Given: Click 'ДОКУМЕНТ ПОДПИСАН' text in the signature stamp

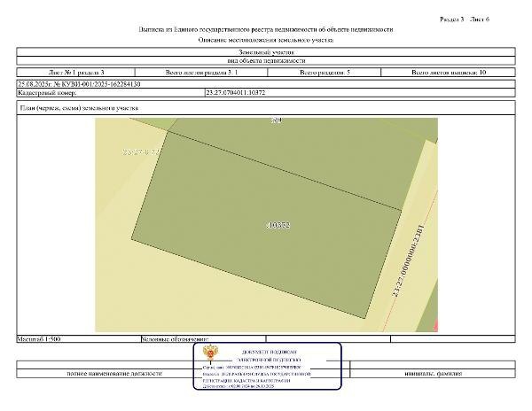Looking at the screenshot, I should (x=269, y=353).
